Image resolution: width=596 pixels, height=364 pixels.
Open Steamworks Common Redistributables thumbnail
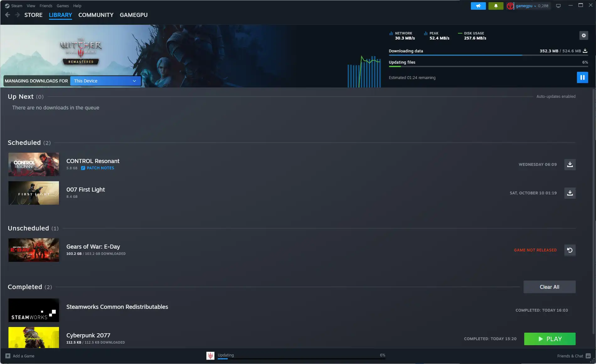point(34,310)
